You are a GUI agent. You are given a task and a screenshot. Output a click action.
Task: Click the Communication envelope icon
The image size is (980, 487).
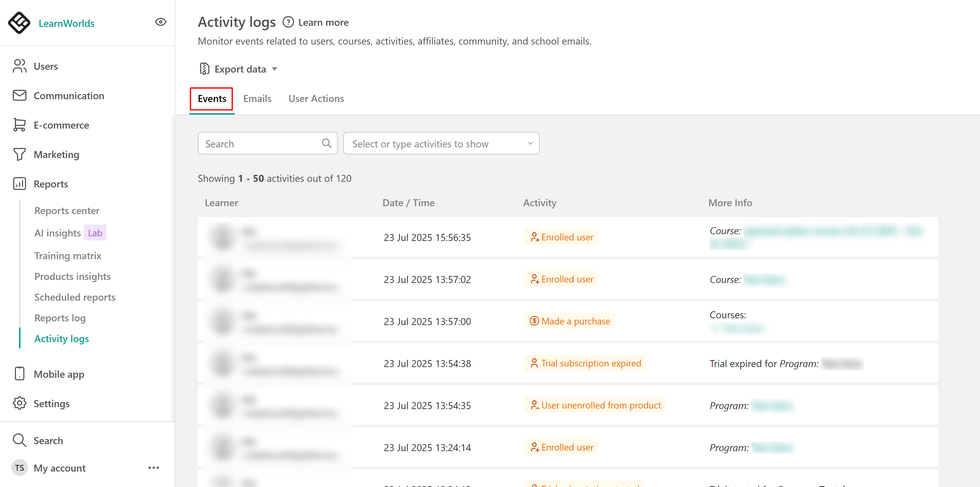pos(19,96)
